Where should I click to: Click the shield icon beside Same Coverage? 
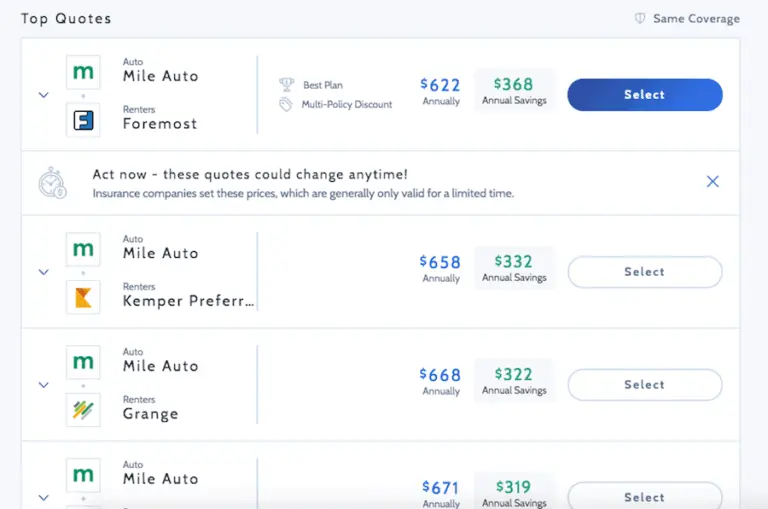[x=640, y=19]
